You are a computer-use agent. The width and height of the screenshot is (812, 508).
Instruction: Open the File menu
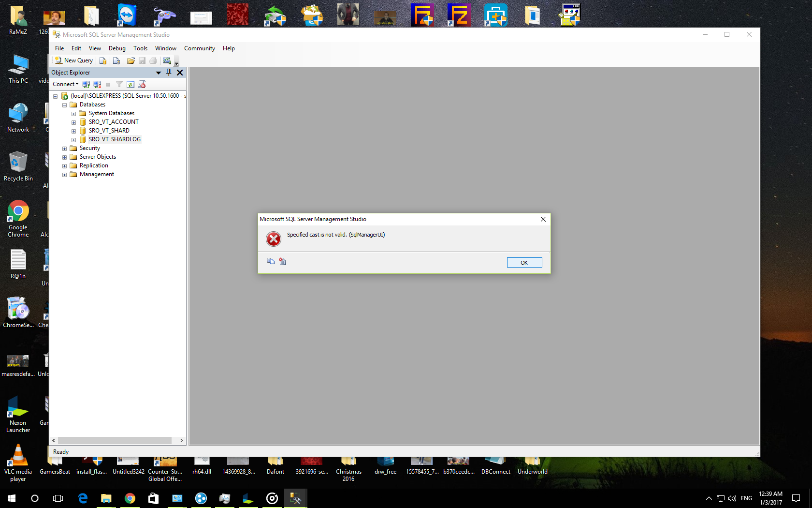(59, 48)
